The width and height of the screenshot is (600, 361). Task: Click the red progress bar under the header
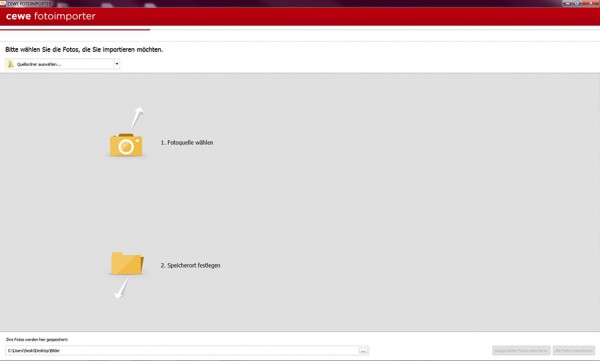point(75,29)
